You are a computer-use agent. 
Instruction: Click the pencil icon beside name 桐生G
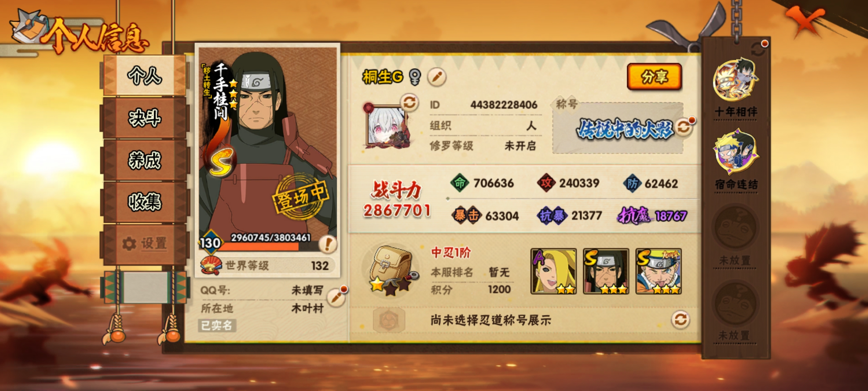pos(437,77)
